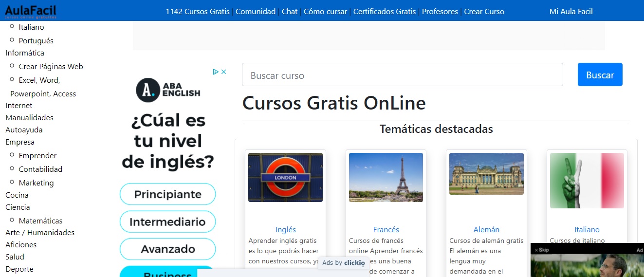Open the Eiffel Tower Francés image
Image resolution: width=644 pixels, height=277 pixels.
386,177
